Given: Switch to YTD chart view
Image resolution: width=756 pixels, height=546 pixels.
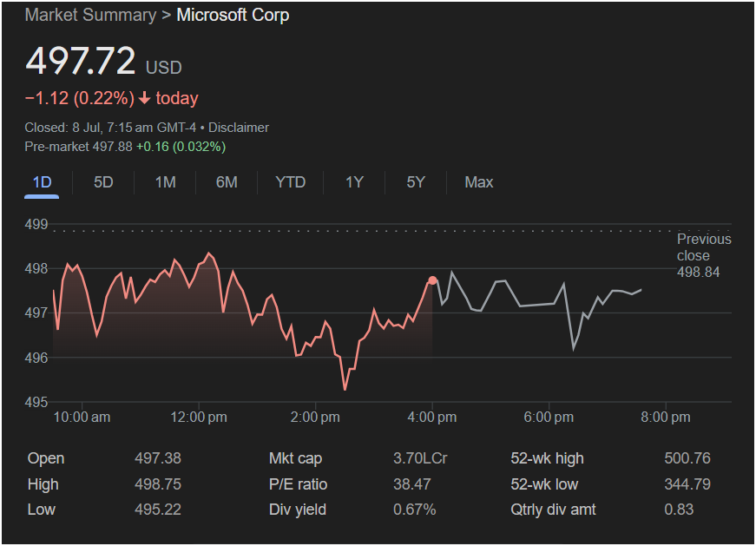Looking at the screenshot, I should [x=290, y=182].
